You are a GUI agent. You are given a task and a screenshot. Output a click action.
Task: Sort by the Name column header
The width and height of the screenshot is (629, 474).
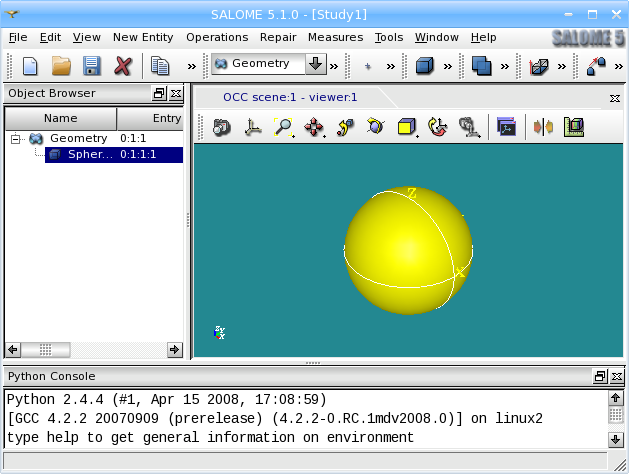pos(61,118)
